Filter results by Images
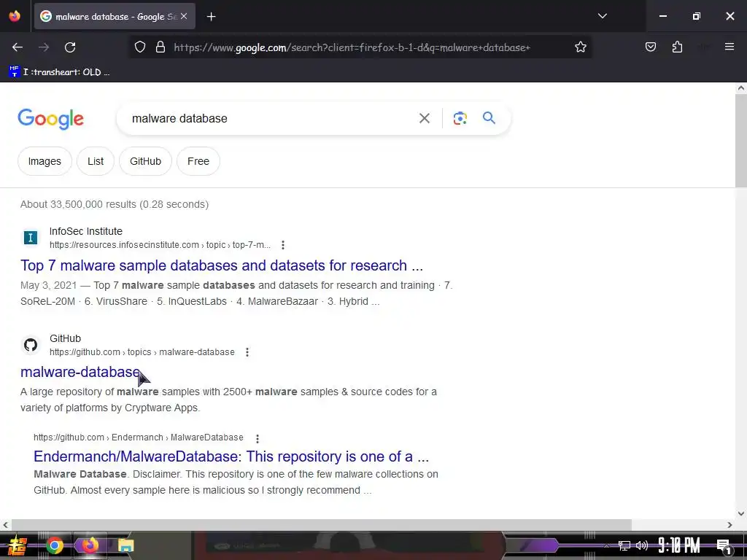 (44, 161)
